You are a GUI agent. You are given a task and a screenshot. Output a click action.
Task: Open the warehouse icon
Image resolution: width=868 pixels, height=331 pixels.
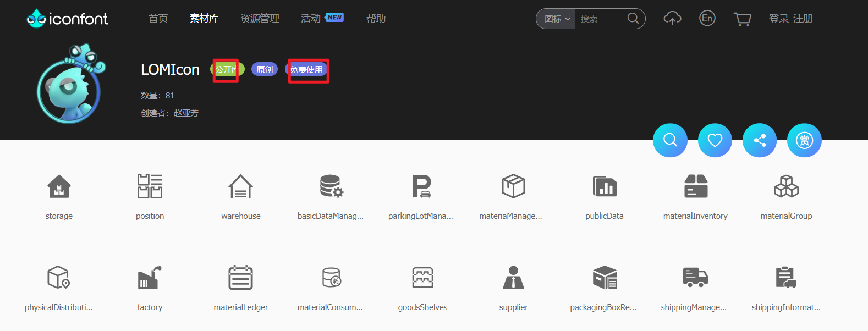[241, 186]
